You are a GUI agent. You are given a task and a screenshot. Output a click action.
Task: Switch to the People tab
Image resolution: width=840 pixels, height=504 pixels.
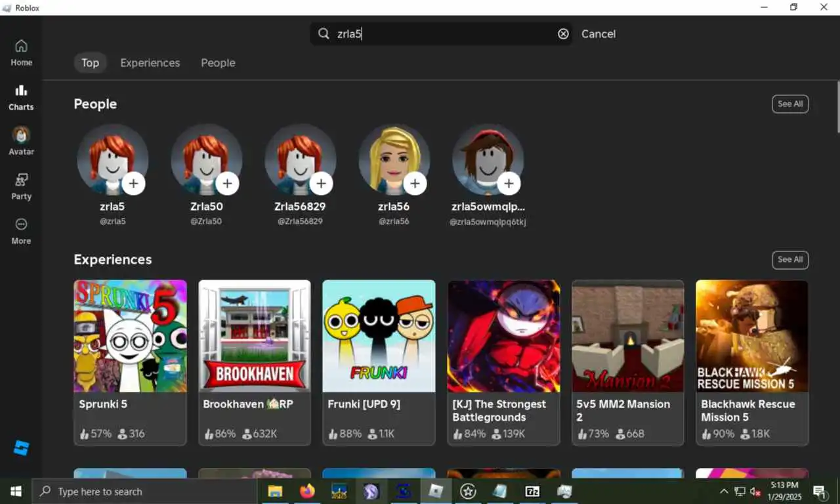pyautogui.click(x=218, y=63)
